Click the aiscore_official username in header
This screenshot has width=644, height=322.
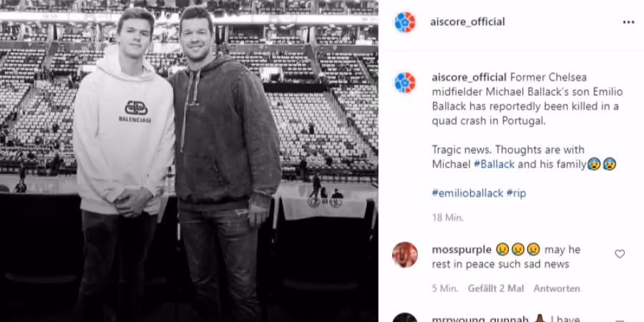(467, 22)
